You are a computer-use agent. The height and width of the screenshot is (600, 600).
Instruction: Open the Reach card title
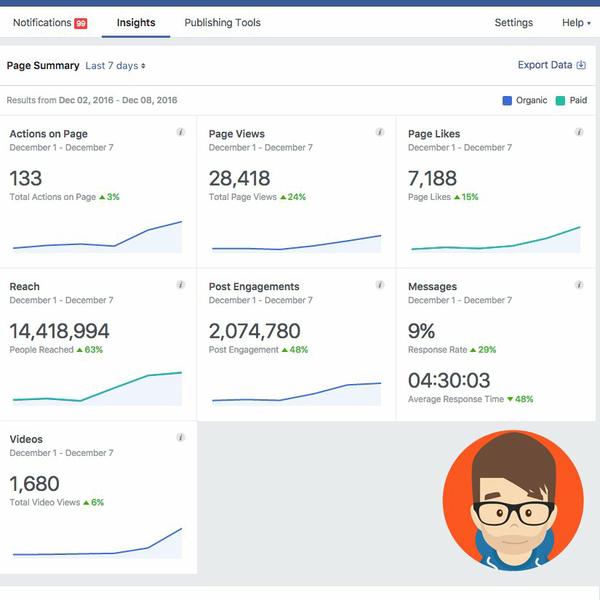pos(24,287)
